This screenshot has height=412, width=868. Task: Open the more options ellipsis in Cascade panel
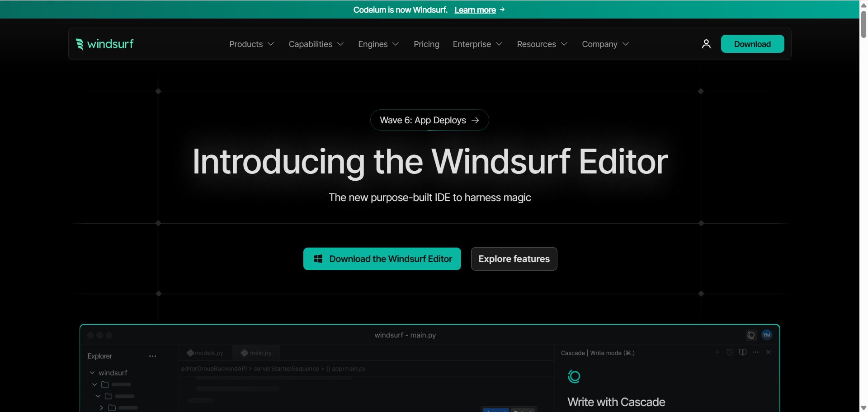pos(755,352)
